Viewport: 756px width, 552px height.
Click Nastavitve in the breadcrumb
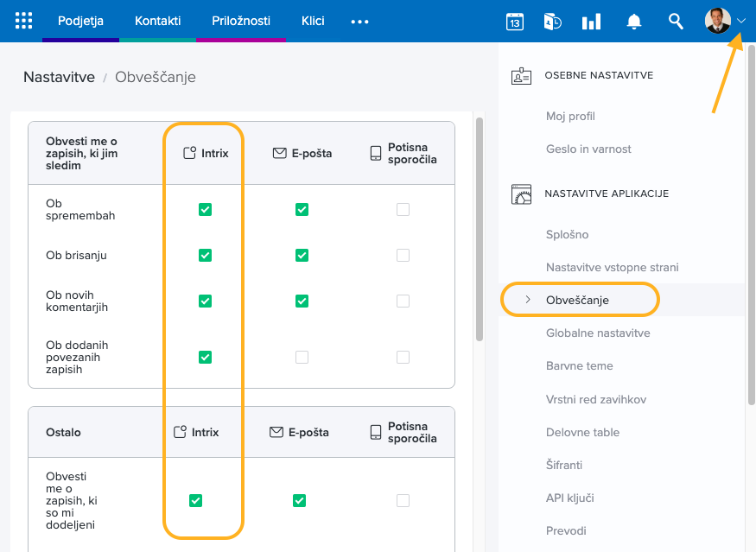[x=59, y=77]
